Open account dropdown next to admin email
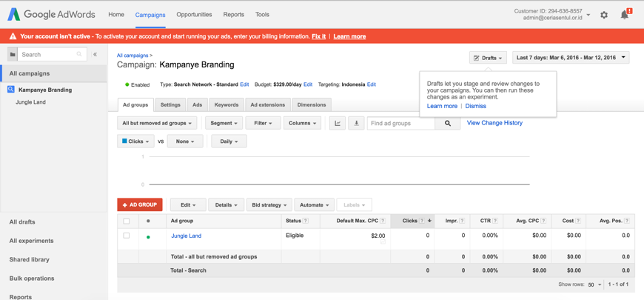644x300 pixels. coord(588,15)
